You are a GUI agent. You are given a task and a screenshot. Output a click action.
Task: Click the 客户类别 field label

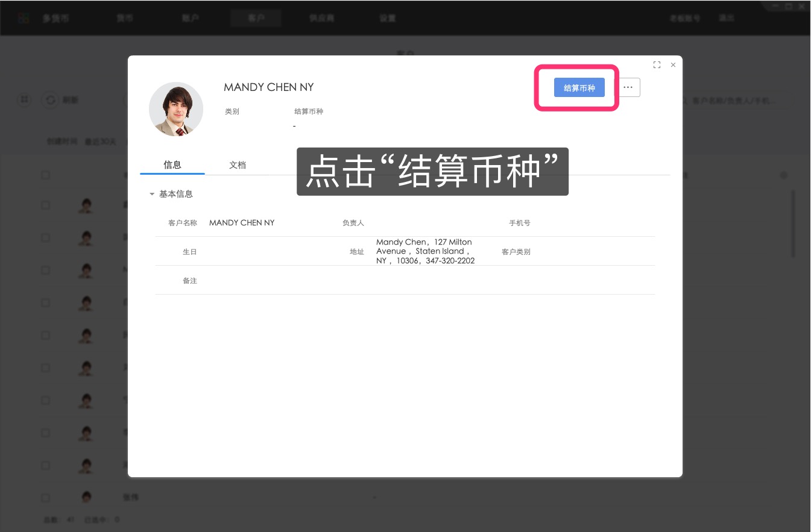[516, 252]
